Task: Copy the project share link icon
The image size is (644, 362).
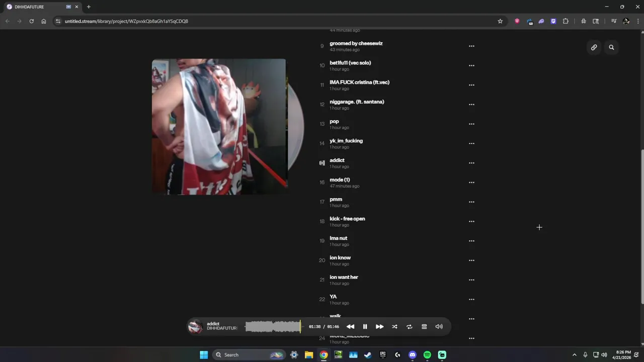Action: (594, 47)
